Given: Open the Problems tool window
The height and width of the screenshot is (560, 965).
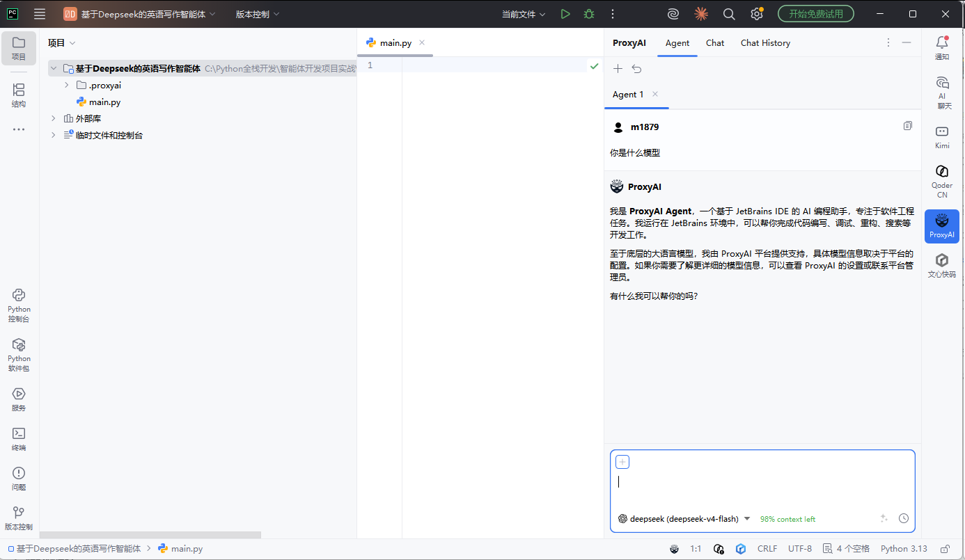Looking at the screenshot, I should 19,479.
